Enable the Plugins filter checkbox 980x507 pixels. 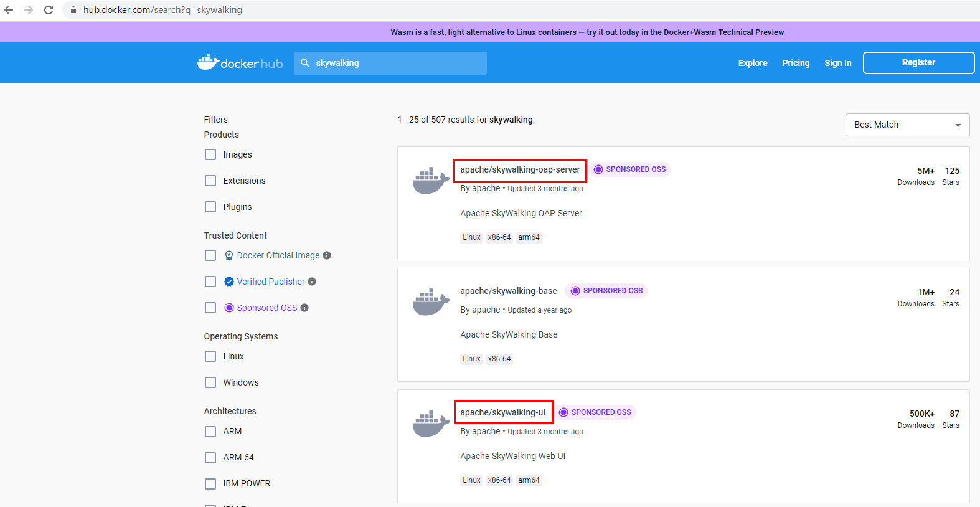(210, 207)
